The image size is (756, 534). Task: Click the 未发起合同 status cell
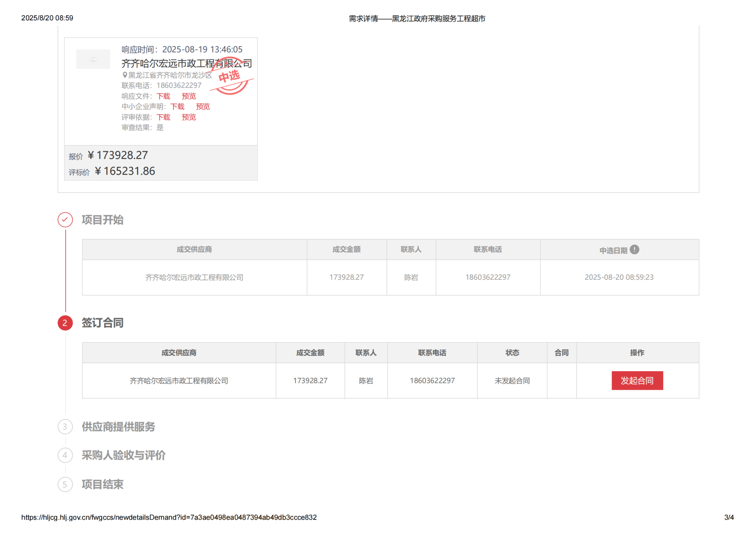(x=512, y=380)
